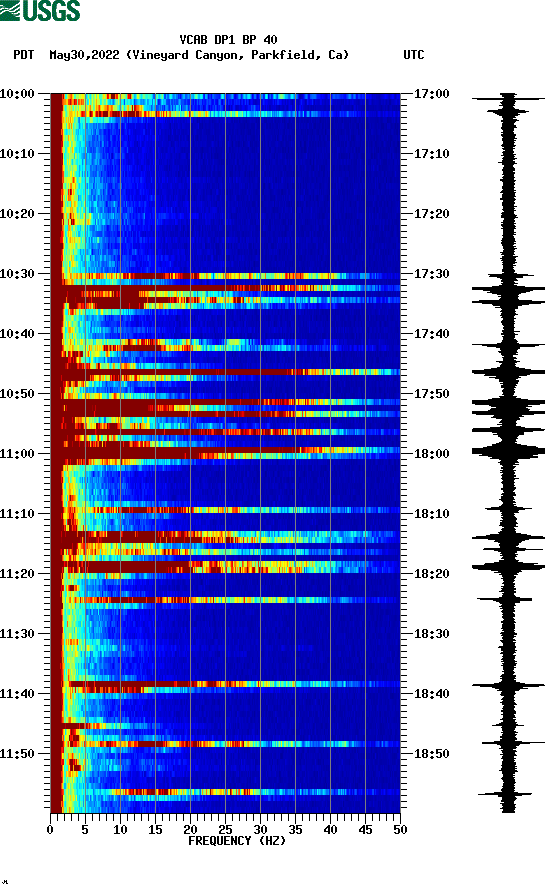Click the 'FREQUENCY (HZ)' axis label
The image size is (552, 893).
(237, 841)
